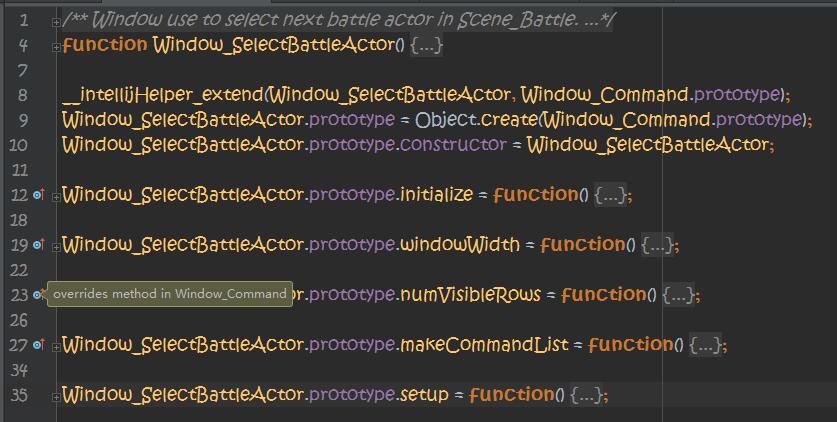
Task: Click line number 8 in gutter
Action: (x=23, y=95)
